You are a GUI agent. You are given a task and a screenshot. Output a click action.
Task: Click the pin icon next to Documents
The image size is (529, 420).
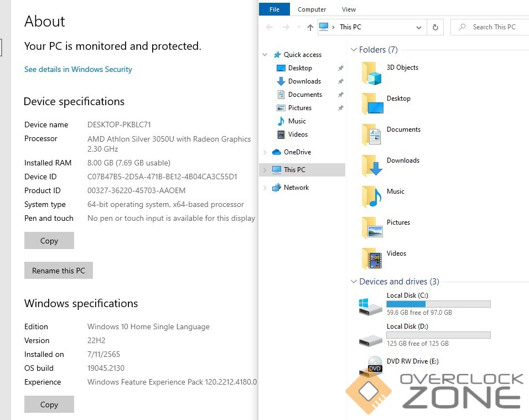[x=341, y=95]
